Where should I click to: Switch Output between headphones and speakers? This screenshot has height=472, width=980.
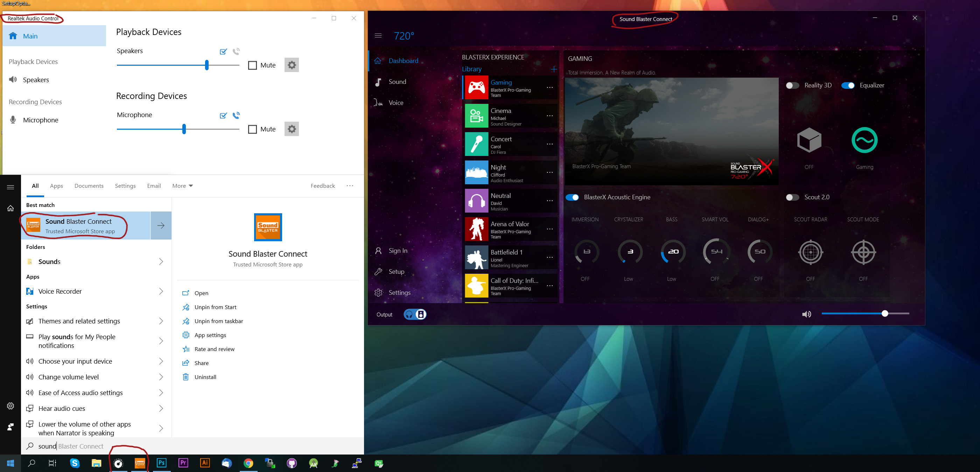click(x=415, y=314)
